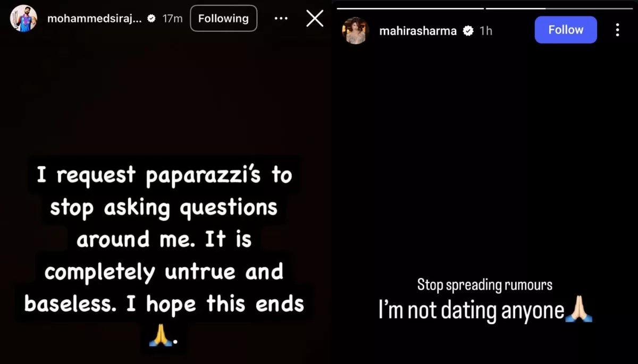Image resolution: width=638 pixels, height=364 pixels.
Task: Click the 17m story timestamp
Action: pos(172,19)
